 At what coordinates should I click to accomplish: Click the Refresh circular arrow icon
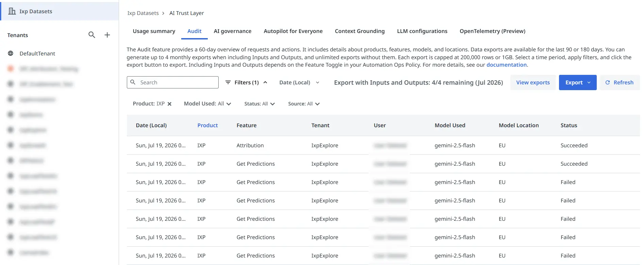tap(608, 82)
